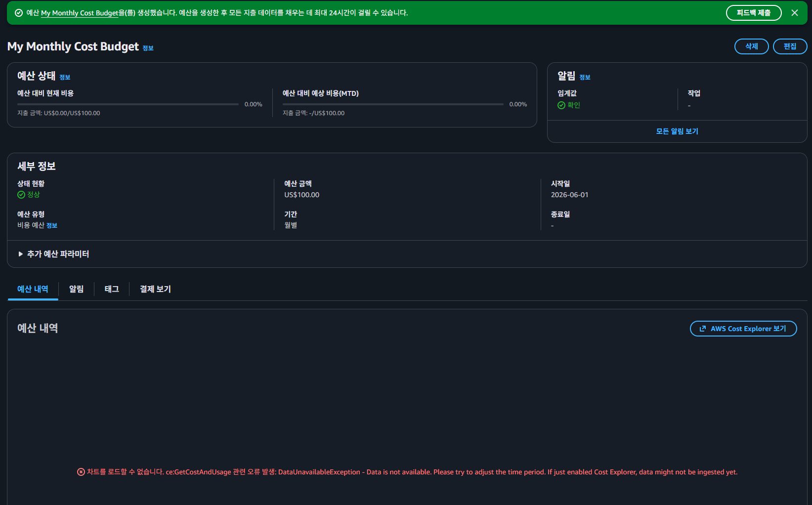Select the US$100.00 budget amount text
Viewport: 812px width, 505px height.
(x=302, y=195)
